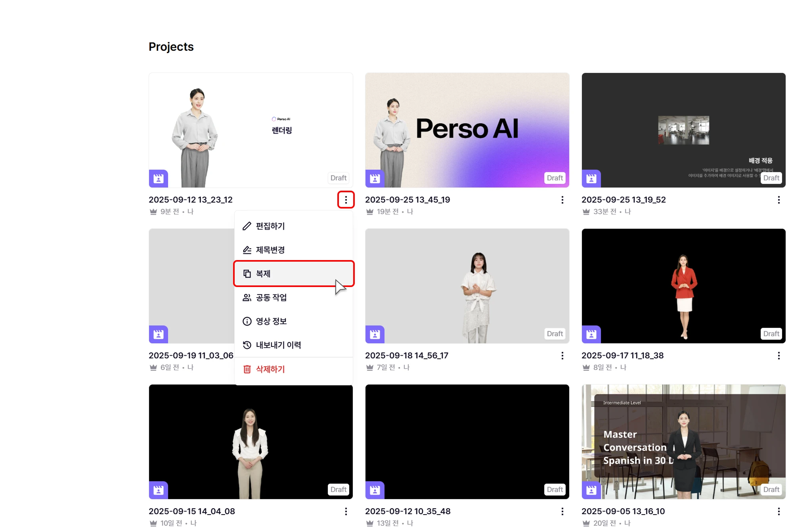Click video badge on 2025-09-17 11_18_38 thumbnail

(591, 335)
